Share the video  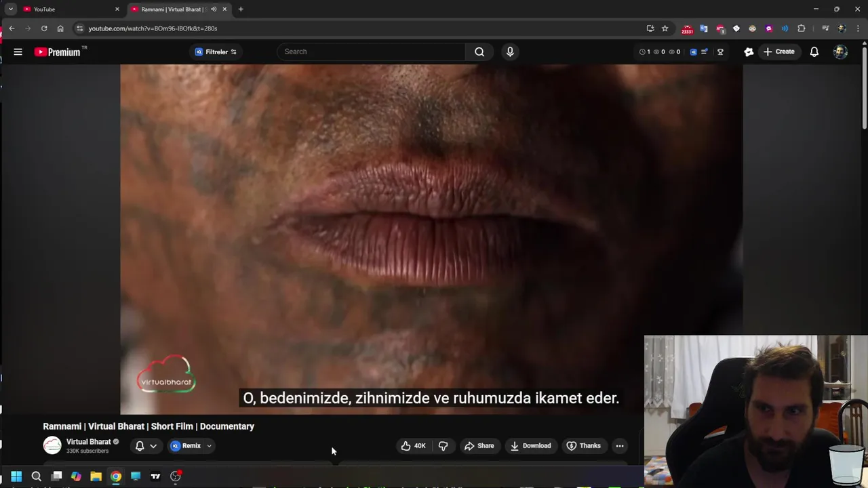coord(479,446)
